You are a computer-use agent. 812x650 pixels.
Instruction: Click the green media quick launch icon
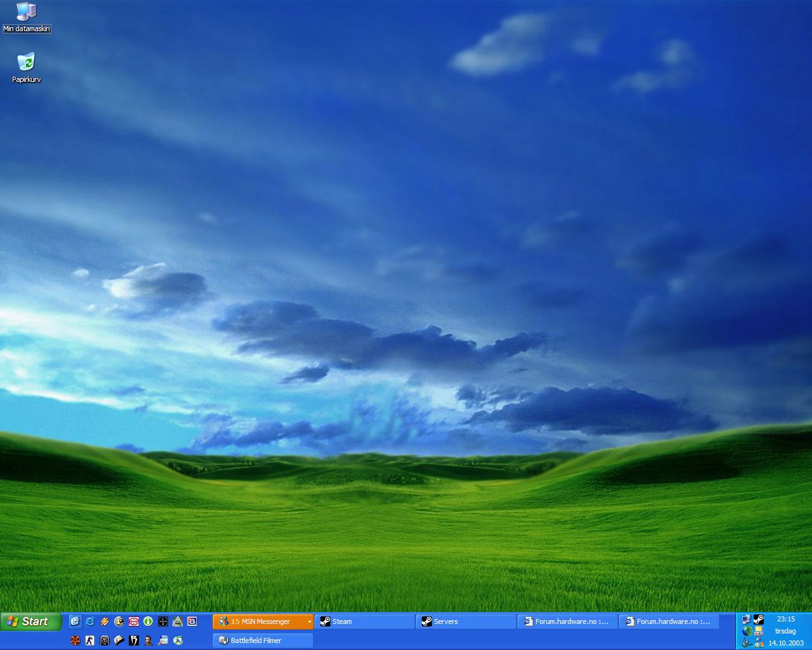point(178,640)
